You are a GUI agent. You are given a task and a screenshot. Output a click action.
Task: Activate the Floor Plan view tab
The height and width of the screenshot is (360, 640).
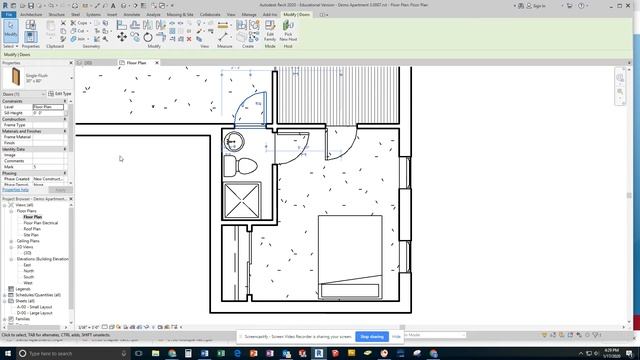click(x=136, y=63)
